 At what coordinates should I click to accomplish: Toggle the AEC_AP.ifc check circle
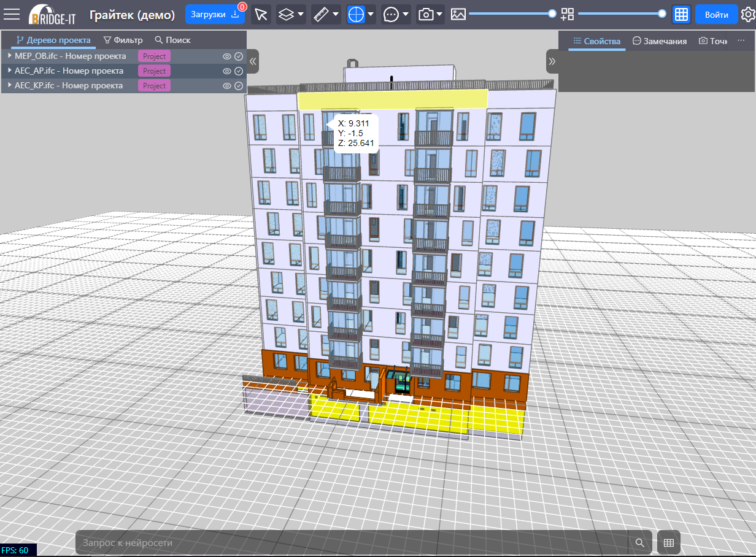(239, 71)
